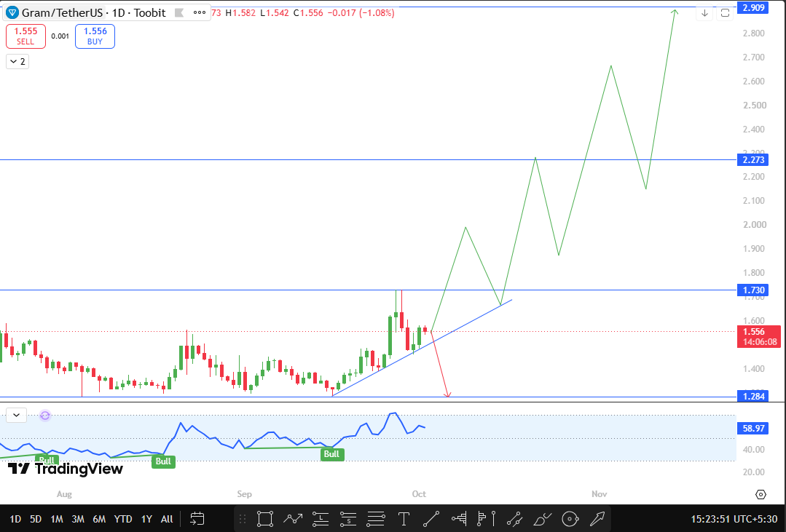Select the Brush drawing tool

543,519
